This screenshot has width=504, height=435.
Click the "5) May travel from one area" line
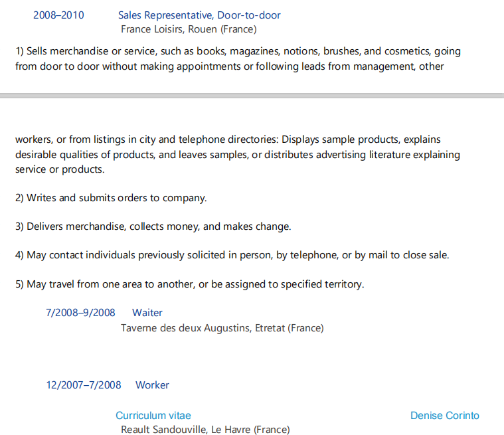click(x=190, y=284)
